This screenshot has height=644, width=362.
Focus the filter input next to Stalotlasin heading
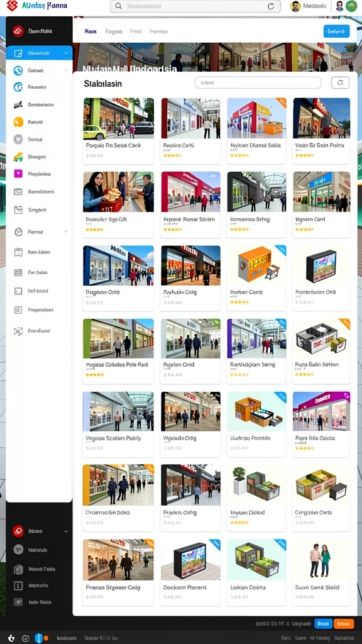point(258,82)
